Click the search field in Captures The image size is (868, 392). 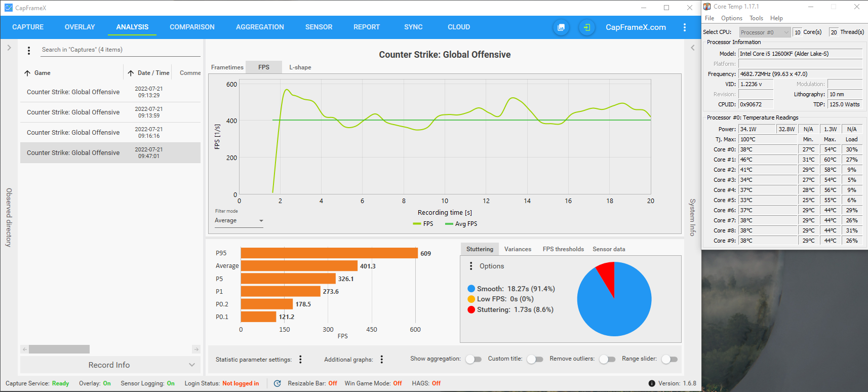pyautogui.click(x=121, y=50)
